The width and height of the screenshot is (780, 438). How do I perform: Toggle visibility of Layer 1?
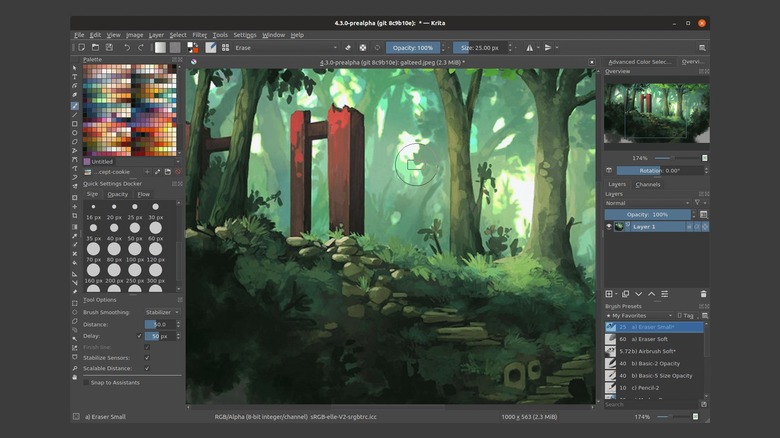609,227
